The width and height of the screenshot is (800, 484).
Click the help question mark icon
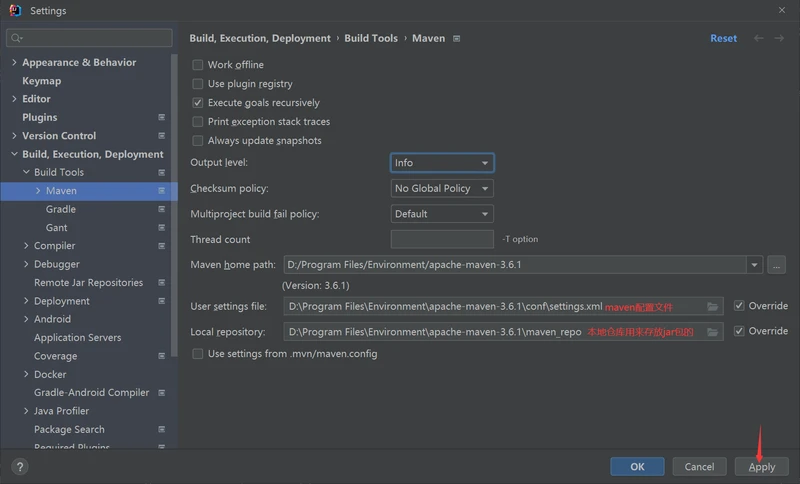[x=19, y=466]
